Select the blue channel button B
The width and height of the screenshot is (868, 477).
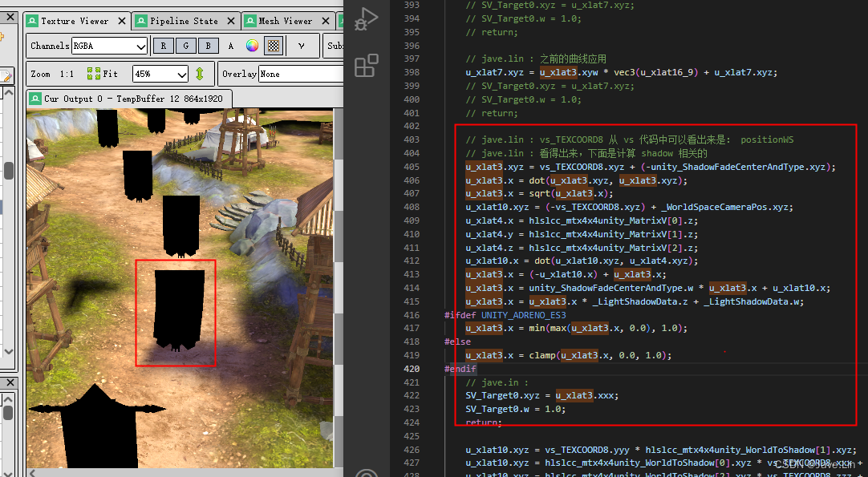click(x=208, y=46)
